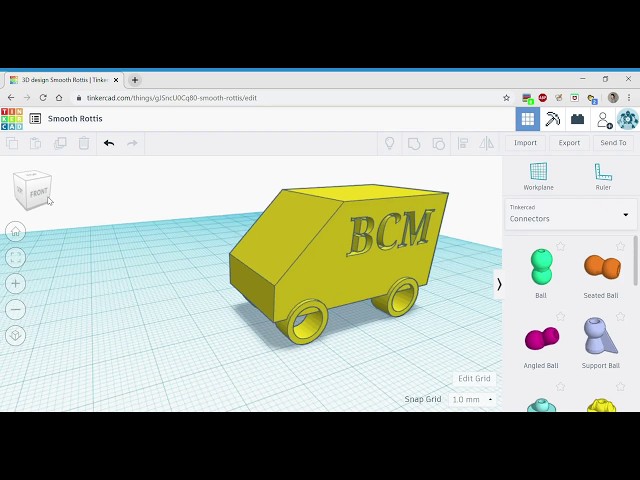Click the invite collaborator icon
The width and height of the screenshot is (640, 480).
(x=603, y=120)
